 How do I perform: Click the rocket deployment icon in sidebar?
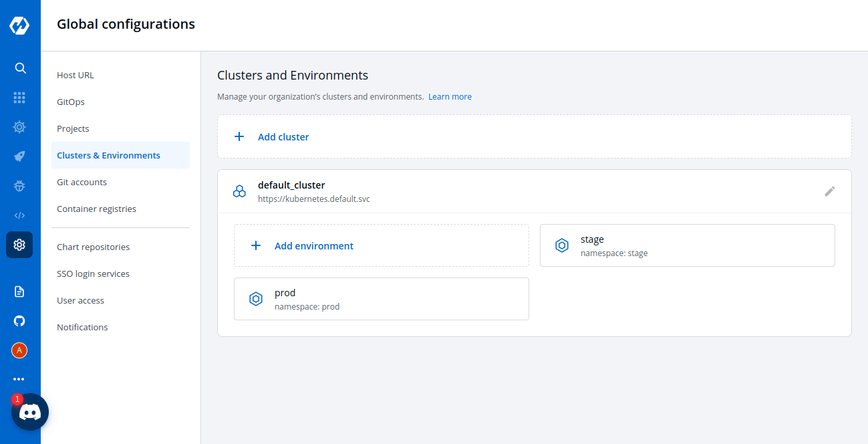coord(19,156)
